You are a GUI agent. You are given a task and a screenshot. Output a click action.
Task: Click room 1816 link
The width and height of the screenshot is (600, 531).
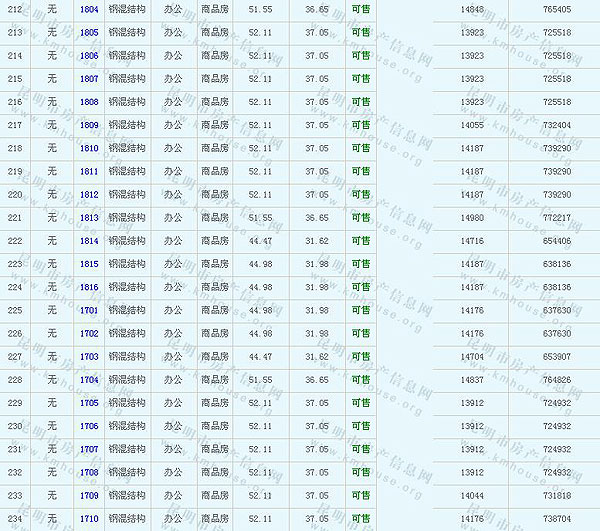(89, 287)
